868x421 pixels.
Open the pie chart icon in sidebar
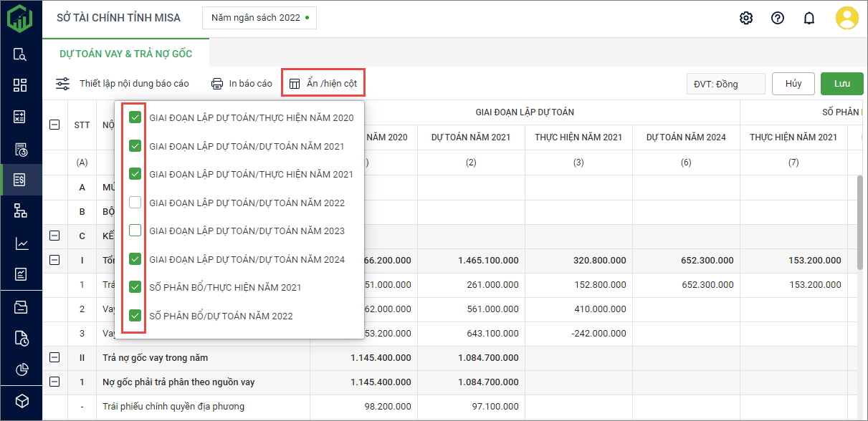point(20,369)
